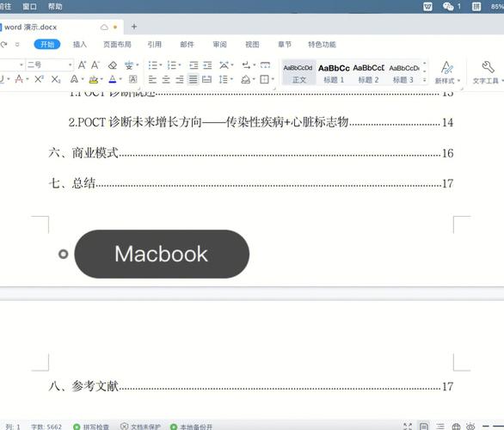This screenshot has width=504, height=430.
Task: Click the show paragraph marks icon
Action: click(x=246, y=65)
